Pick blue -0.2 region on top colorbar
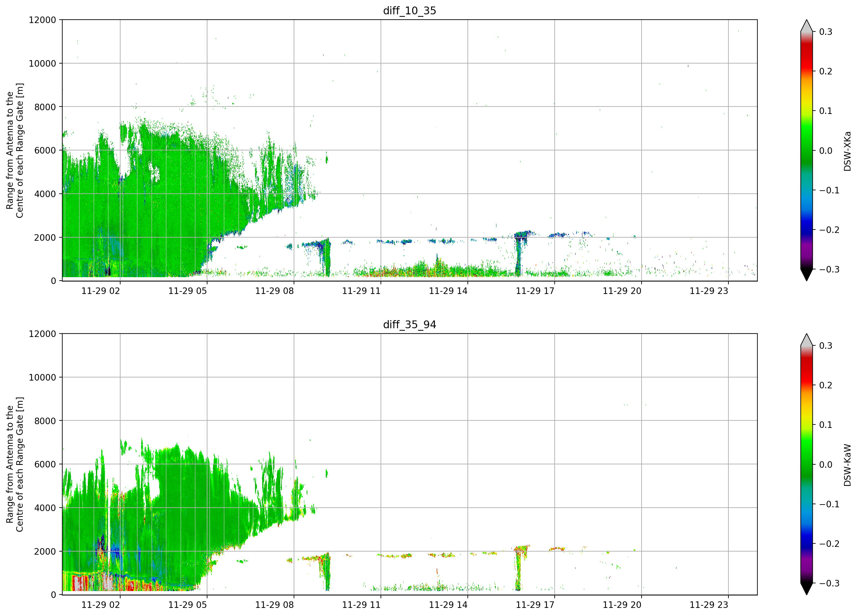Viewport: 858px width, 616px height. (x=807, y=230)
